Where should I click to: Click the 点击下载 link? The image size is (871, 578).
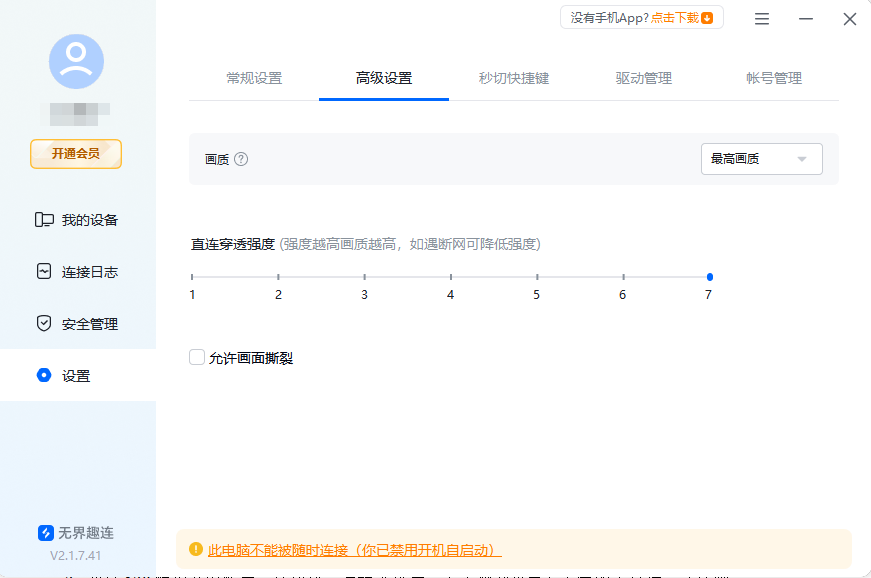point(675,17)
